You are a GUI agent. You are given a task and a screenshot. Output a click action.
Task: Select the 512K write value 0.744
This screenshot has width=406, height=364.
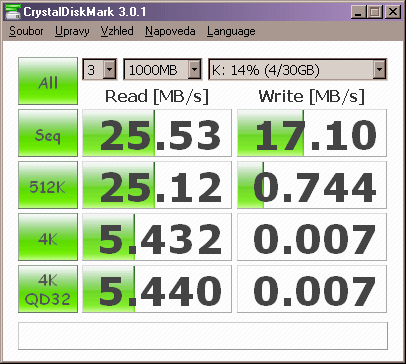312,185
